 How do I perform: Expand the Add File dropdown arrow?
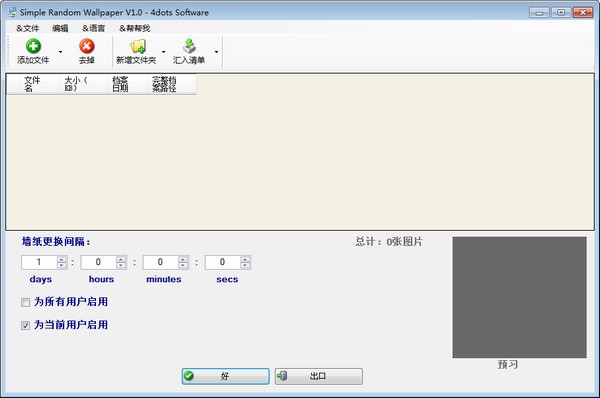pos(60,52)
